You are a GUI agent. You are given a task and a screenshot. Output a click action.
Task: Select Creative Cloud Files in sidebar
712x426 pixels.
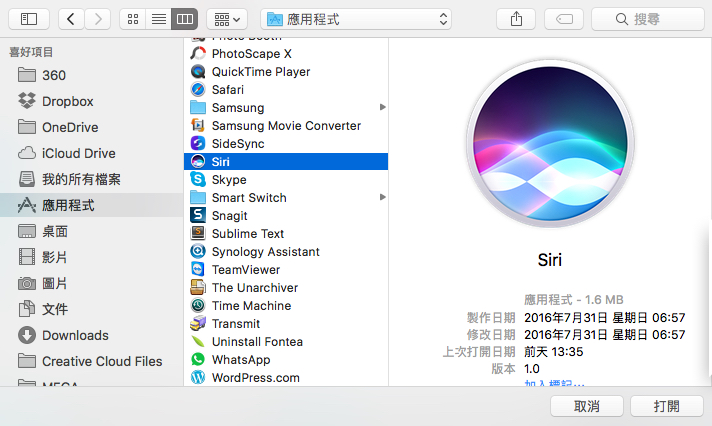click(x=91, y=361)
